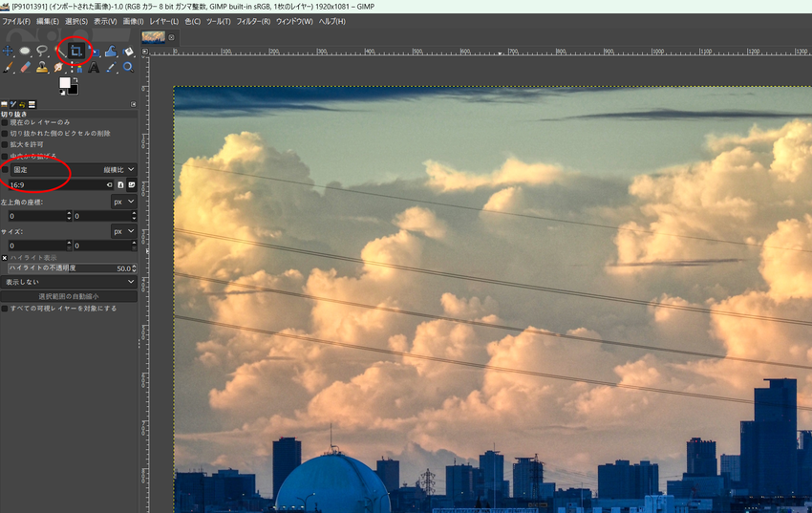Screen dimensions: 812x513
Task: Open the 画像(I) menu
Action: (133, 21)
